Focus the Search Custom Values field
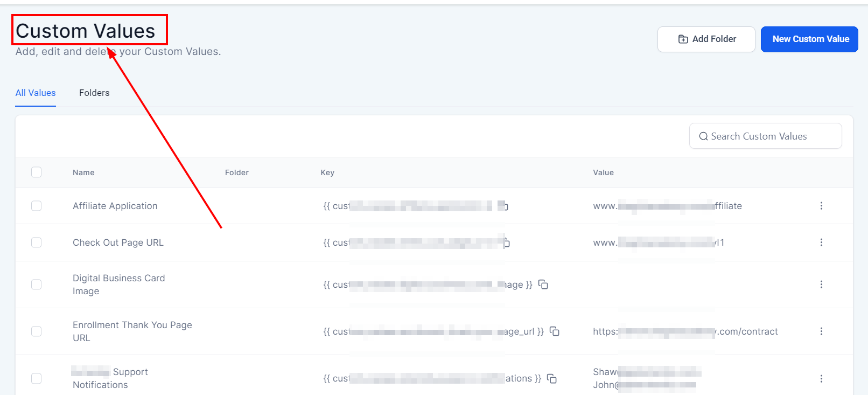Viewport: 868px width, 395px height. click(765, 136)
